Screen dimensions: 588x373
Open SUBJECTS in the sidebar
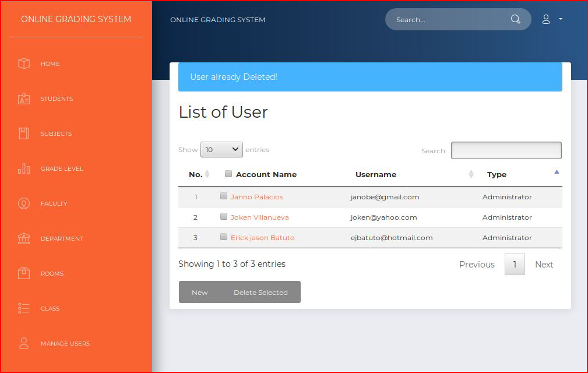[57, 133]
